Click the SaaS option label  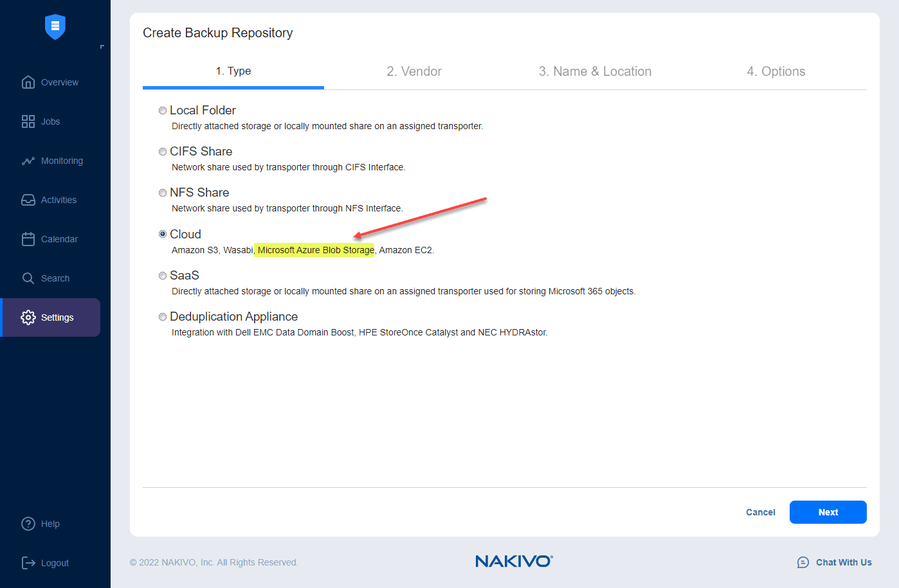tap(185, 276)
